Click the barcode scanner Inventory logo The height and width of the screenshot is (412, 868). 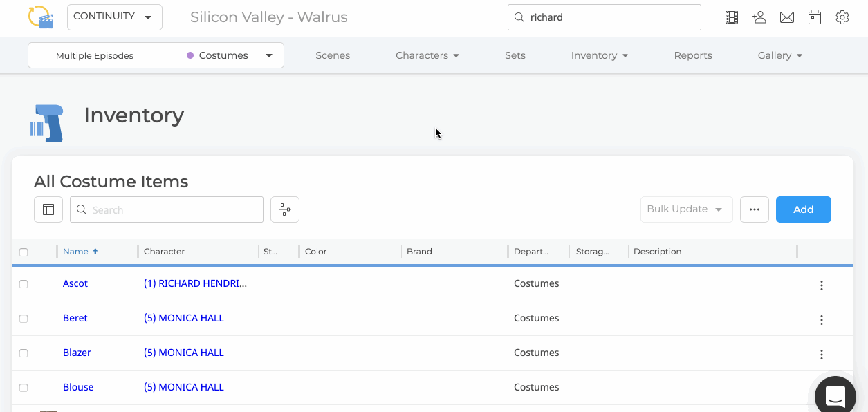point(46,122)
